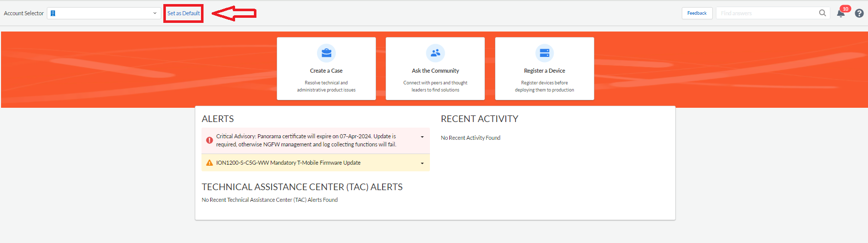The width and height of the screenshot is (868, 243).
Task: Open the Account Selector dropdown
Action: (104, 13)
